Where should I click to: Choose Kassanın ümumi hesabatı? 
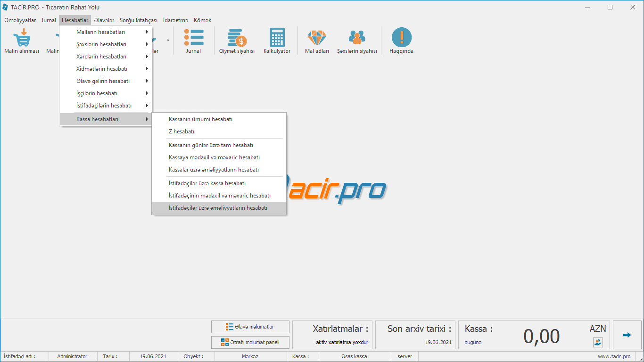pos(200,119)
